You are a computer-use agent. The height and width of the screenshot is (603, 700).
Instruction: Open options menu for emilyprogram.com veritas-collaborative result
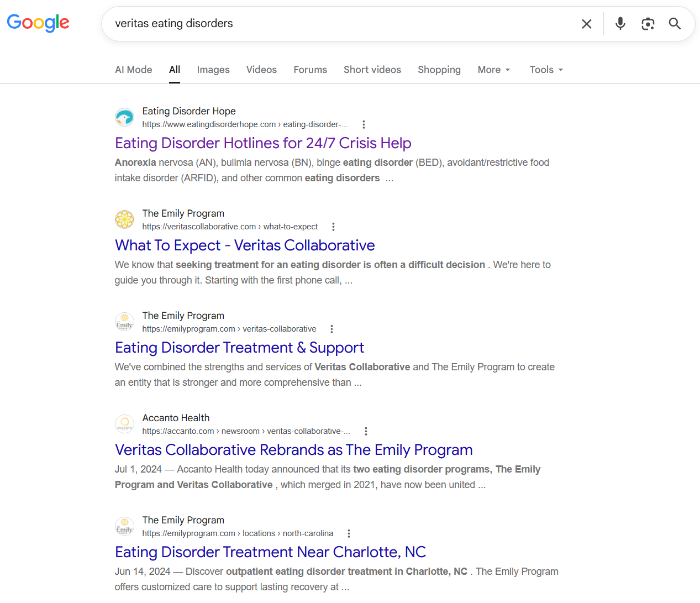click(331, 329)
